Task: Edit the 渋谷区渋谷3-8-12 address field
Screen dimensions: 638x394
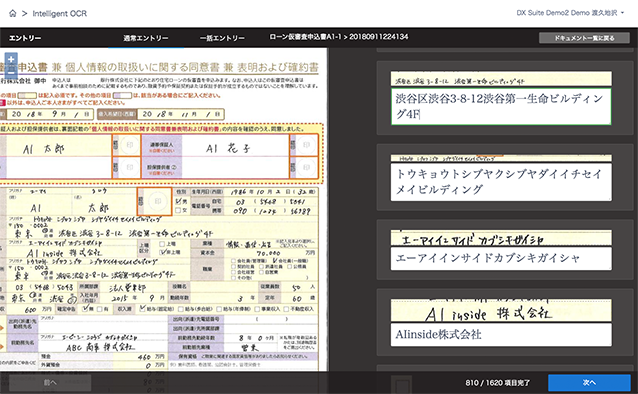Action: pos(501,107)
